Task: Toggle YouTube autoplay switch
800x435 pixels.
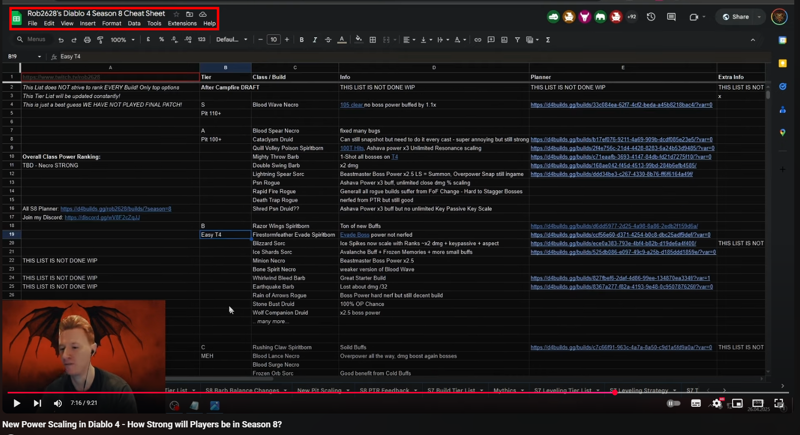Action: (673, 403)
